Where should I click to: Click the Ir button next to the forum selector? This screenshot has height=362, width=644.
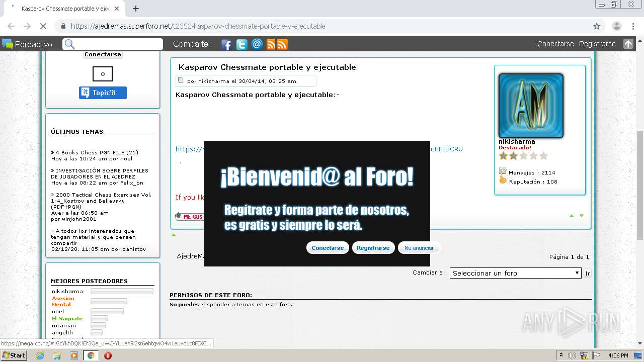point(588,273)
